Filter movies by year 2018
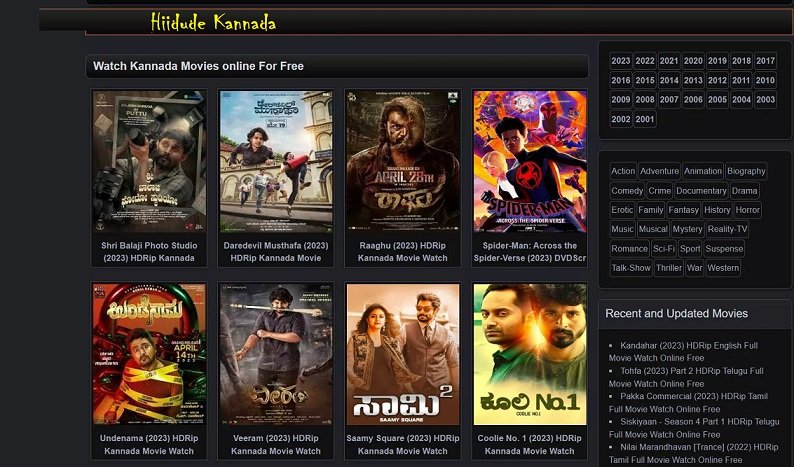This screenshot has height=467, width=794. [x=741, y=61]
